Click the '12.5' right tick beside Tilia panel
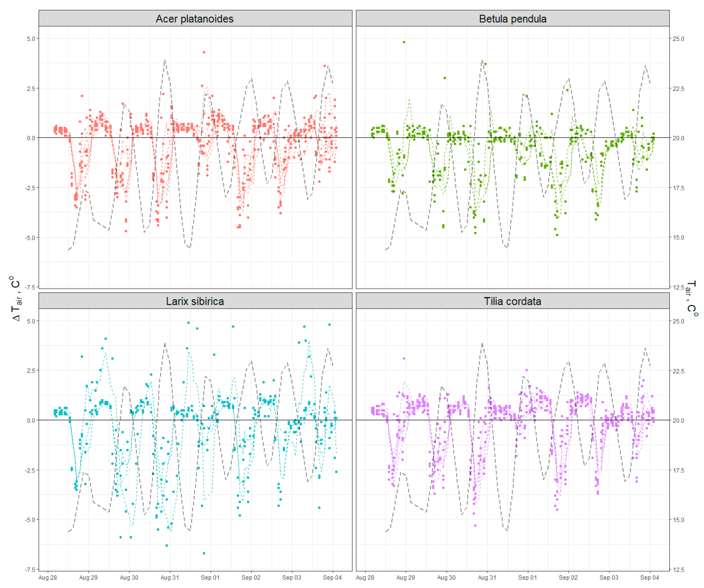 (679, 570)
